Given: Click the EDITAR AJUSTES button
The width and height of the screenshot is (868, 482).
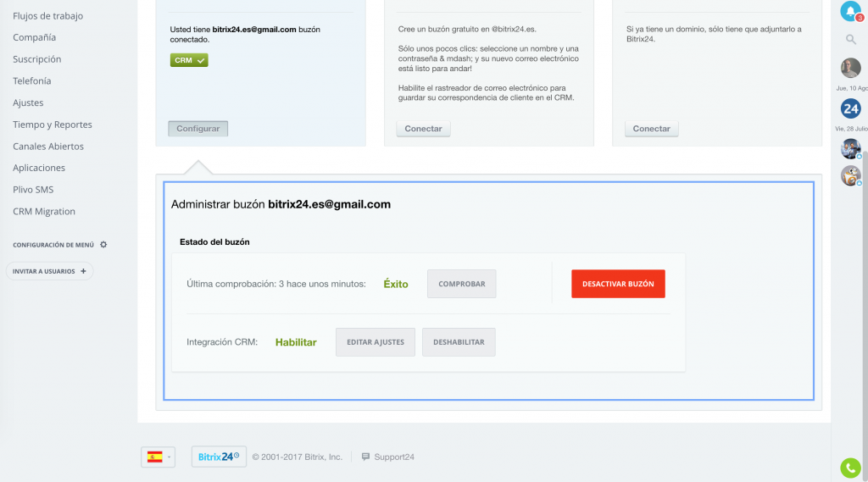Looking at the screenshot, I should coord(376,342).
